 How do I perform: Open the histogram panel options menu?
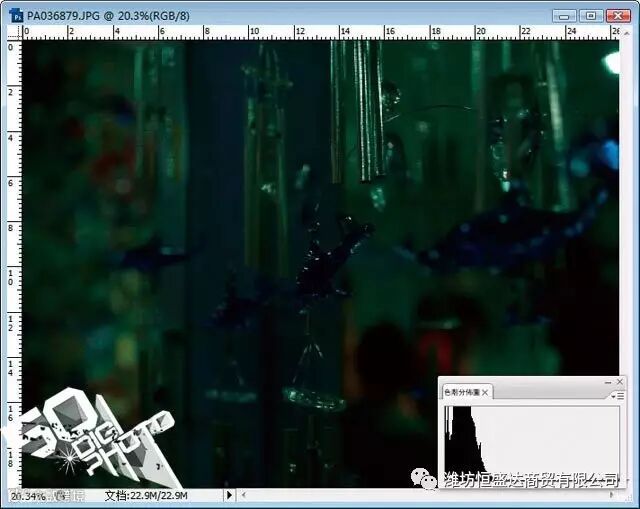pyautogui.click(x=618, y=396)
